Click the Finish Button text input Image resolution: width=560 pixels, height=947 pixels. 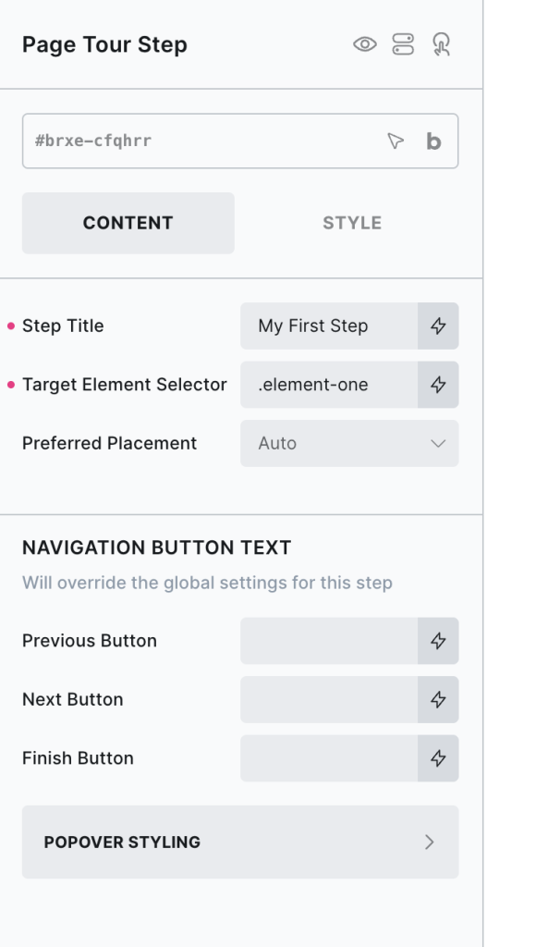point(329,758)
